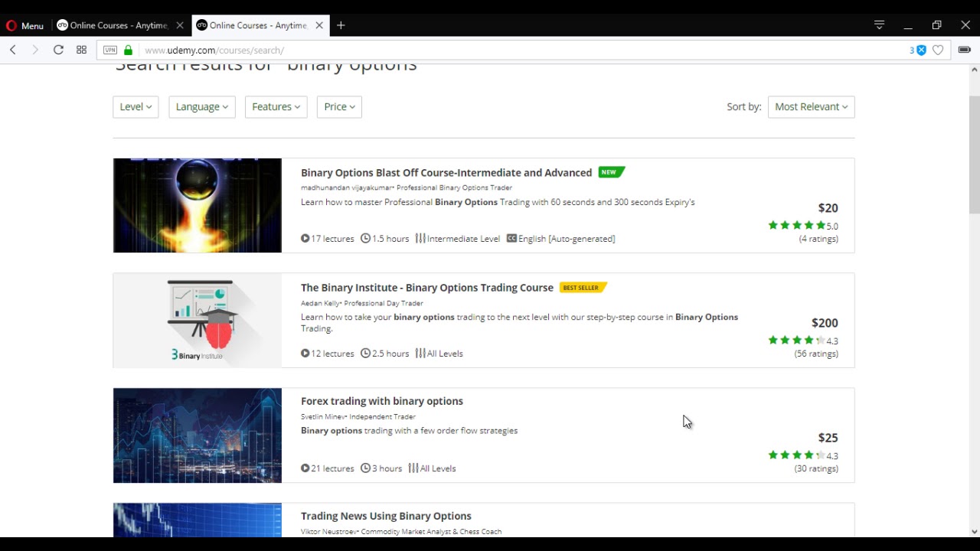Expand the Price filter dropdown
980x551 pixels.
(339, 106)
